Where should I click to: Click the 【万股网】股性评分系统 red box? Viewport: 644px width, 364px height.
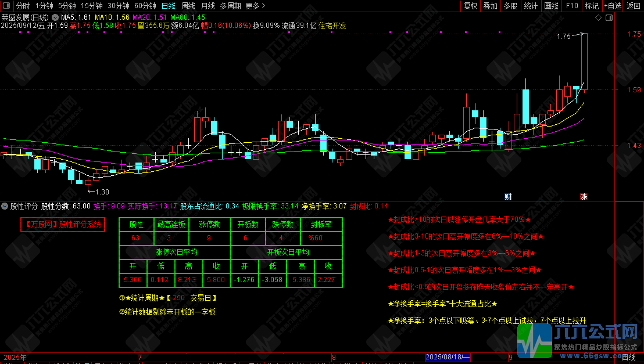63,225
